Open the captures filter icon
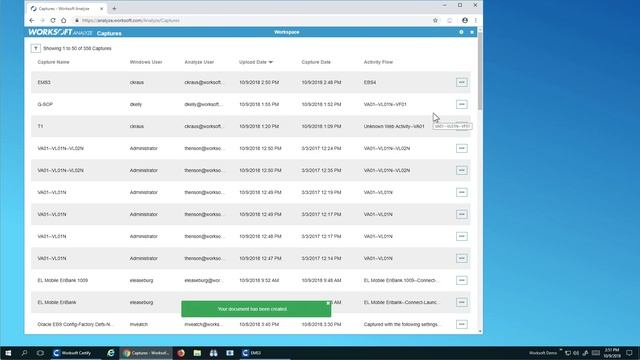Image resolution: width=640 pixels, height=360 pixels. pos(36,49)
